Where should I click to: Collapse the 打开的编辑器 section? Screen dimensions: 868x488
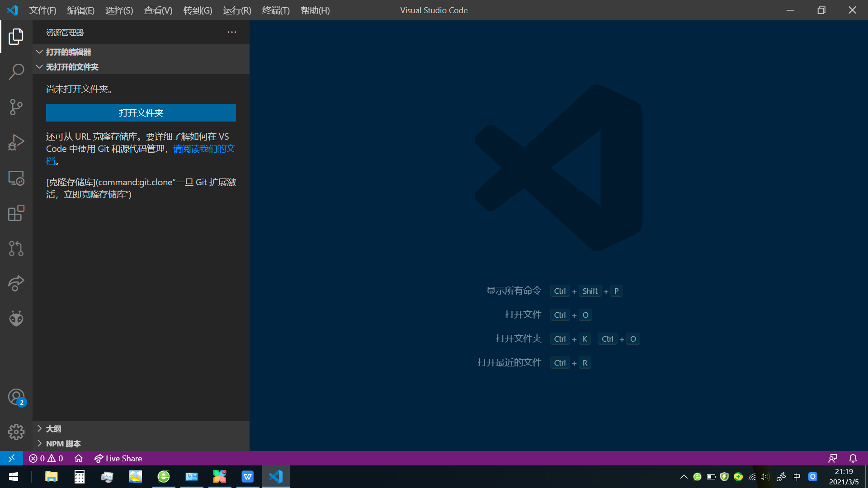tap(68, 52)
